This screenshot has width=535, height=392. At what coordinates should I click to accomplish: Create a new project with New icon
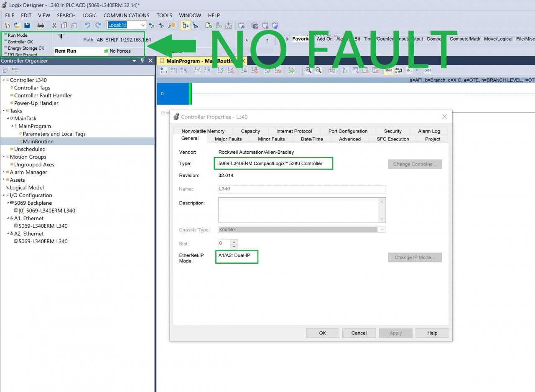point(7,25)
